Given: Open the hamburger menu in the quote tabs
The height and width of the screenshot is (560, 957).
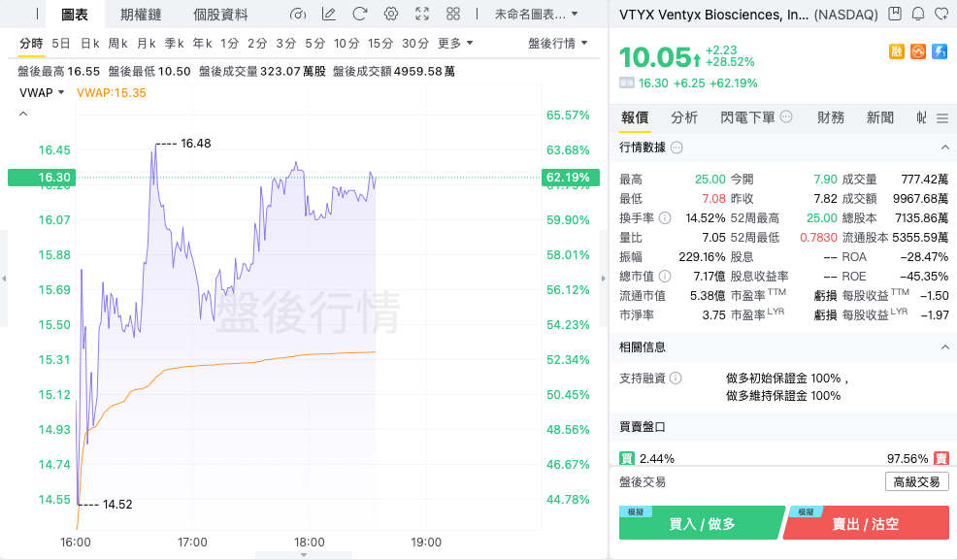Looking at the screenshot, I should pyautogui.click(x=942, y=118).
